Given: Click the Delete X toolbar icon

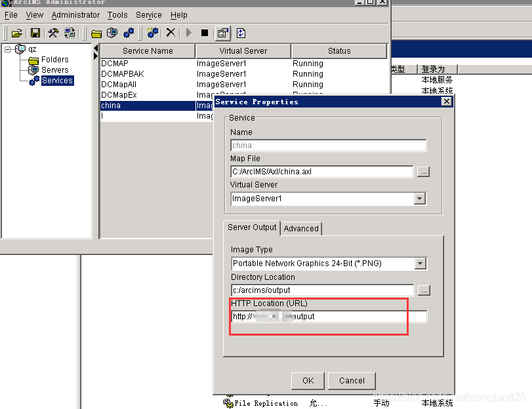Looking at the screenshot, I should (171, 33).
